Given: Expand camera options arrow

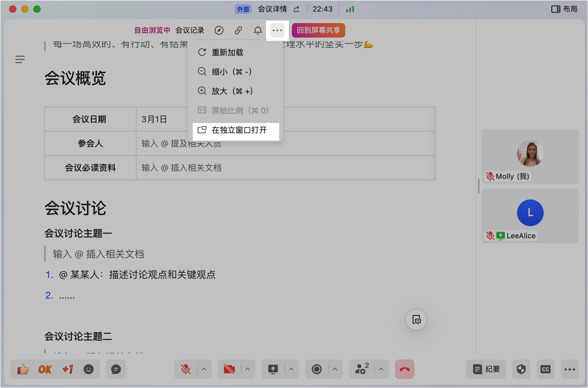Looking at the screenshot, I should tap(248, 369).
